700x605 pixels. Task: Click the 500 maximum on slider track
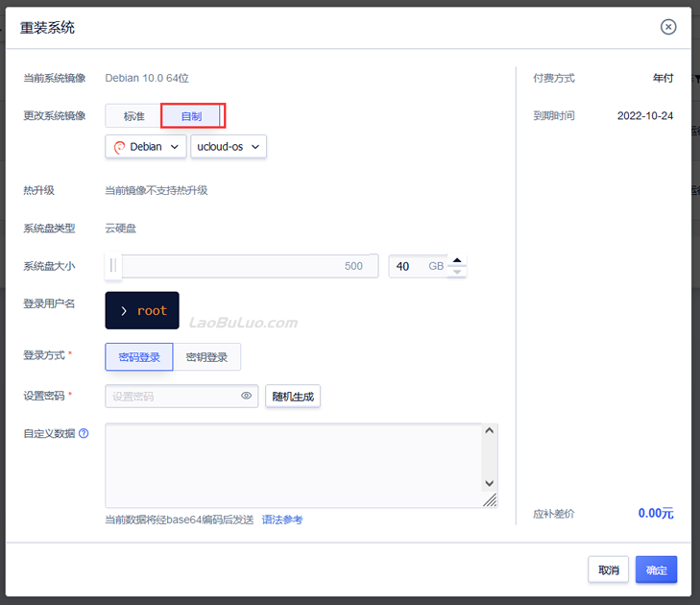353,266
